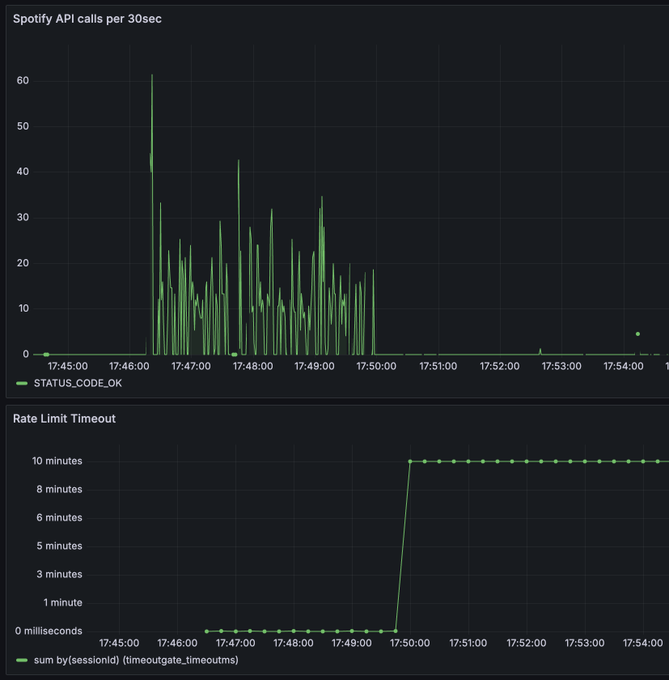Click the 17:50:00 time label in Spotify chart
The height and width of the screenshot is (680, 669).
[x=376, y=366]
